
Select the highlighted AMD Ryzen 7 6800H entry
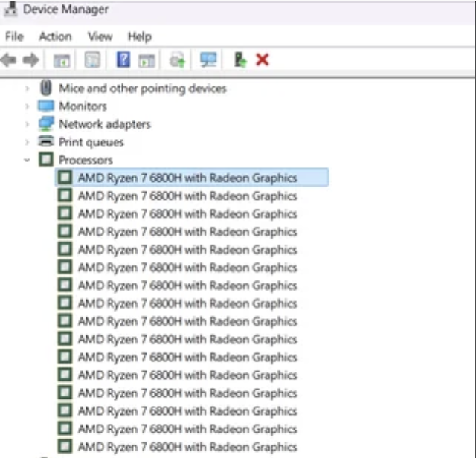(192, 177)
